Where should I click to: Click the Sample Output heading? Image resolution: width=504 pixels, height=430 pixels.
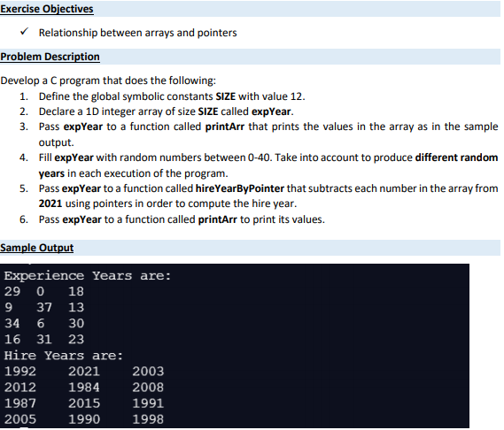[36, 248]
